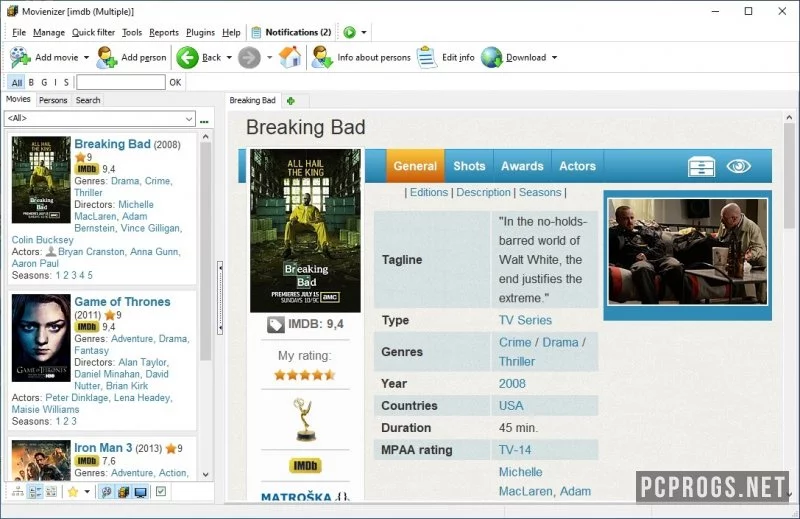Open the Tools menu
Viewport: 800px width, 519px height.
pos(132,32)
